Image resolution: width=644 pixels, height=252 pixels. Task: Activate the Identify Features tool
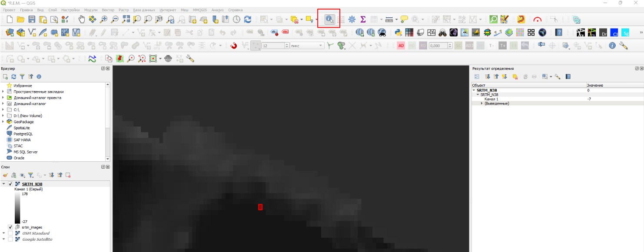(x=329, y=19)
